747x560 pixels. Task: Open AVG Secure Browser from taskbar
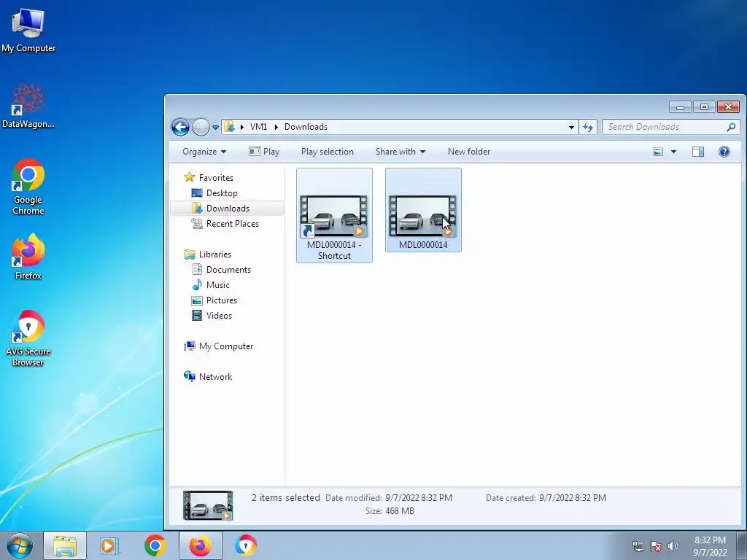tap(246, 545)
